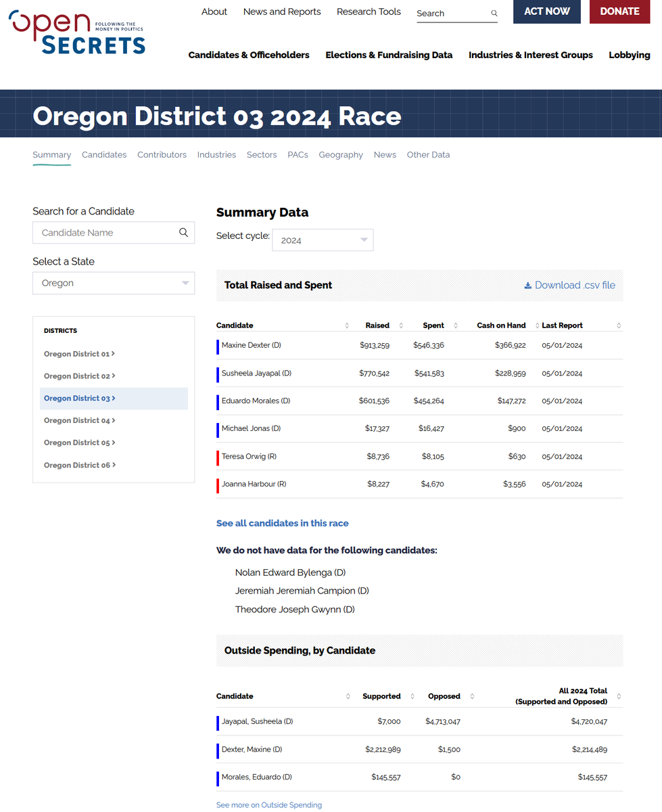
Task: Open Oregon District 01
Action: click(79, 354)
